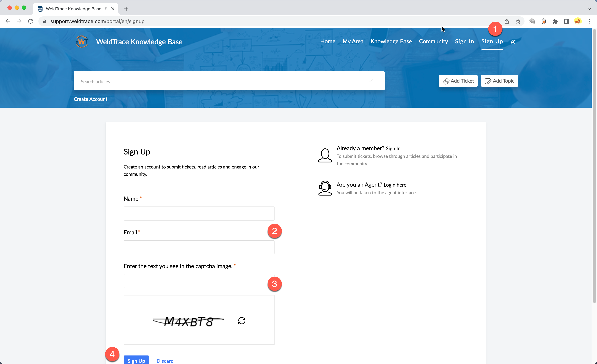Click Sign Up in the top navigation

492,41
